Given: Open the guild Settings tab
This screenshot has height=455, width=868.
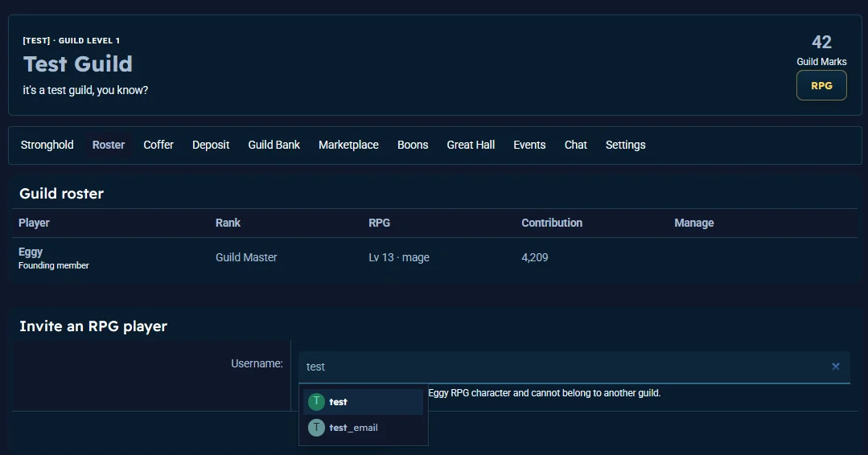Looking at the screenshot, I should click(x=625, y=145).
